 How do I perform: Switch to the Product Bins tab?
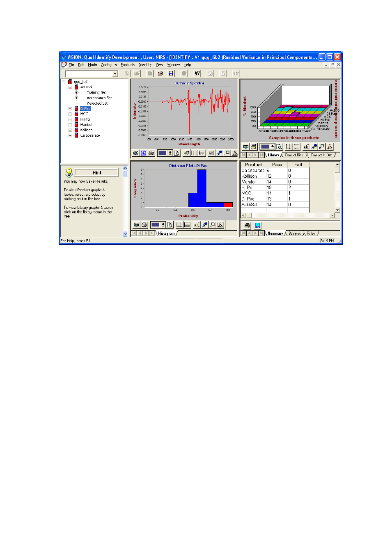[294, 155]
